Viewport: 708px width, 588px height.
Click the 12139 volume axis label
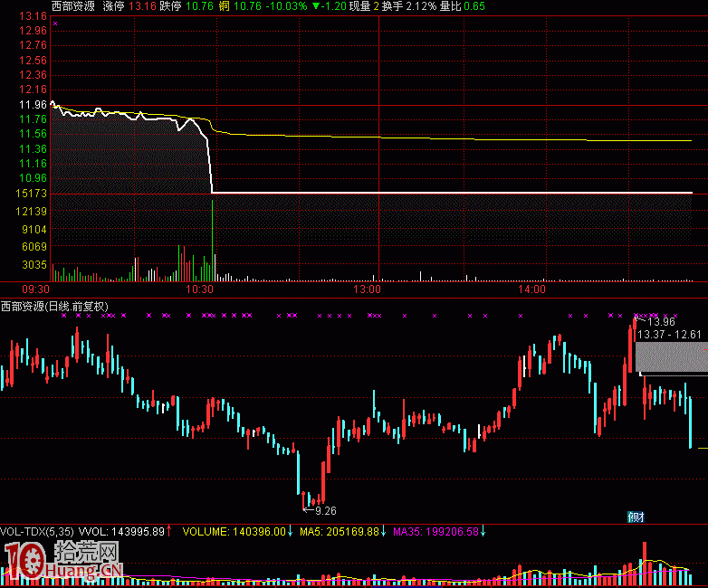[x=31, y=212]
